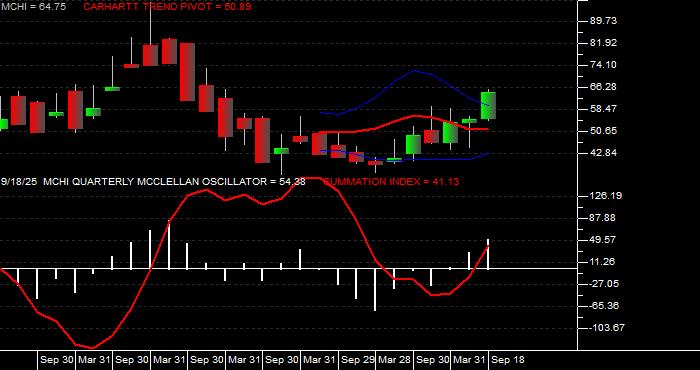Image resolution: width=700 pixels, height=370 pixels.
Task: Click the -27.05 oscillator axis value
Action: [603, 284]
